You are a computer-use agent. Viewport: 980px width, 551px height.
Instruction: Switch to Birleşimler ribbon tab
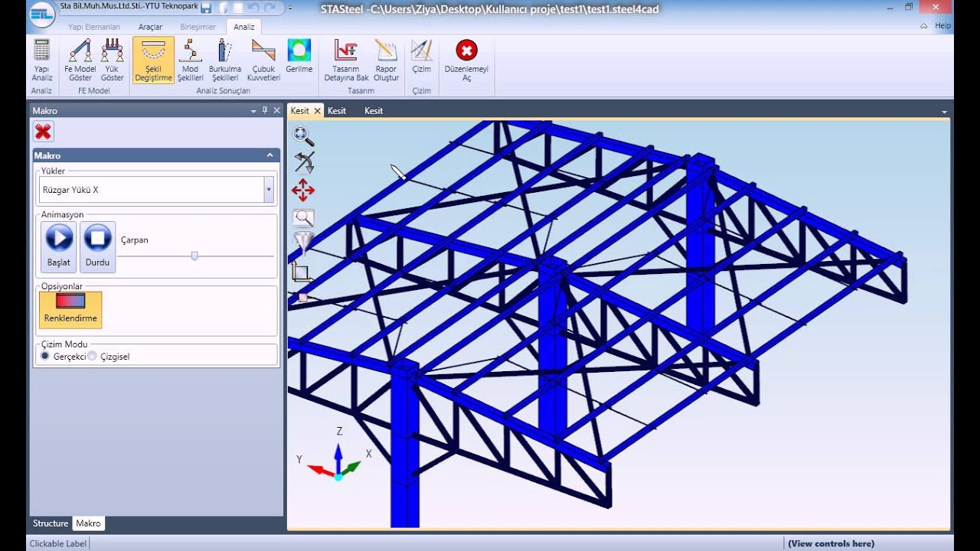pos(198,27)
